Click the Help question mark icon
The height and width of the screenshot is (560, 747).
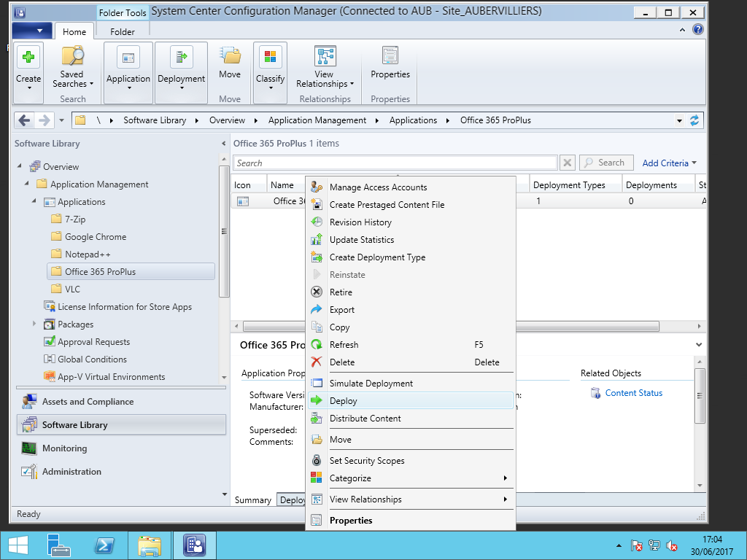(x=698, y=29)
